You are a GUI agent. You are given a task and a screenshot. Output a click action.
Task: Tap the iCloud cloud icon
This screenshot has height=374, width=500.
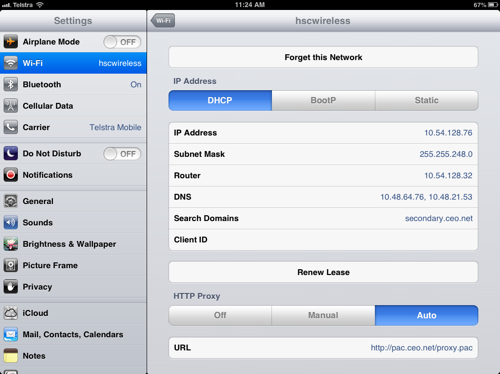tap(11, 313)
